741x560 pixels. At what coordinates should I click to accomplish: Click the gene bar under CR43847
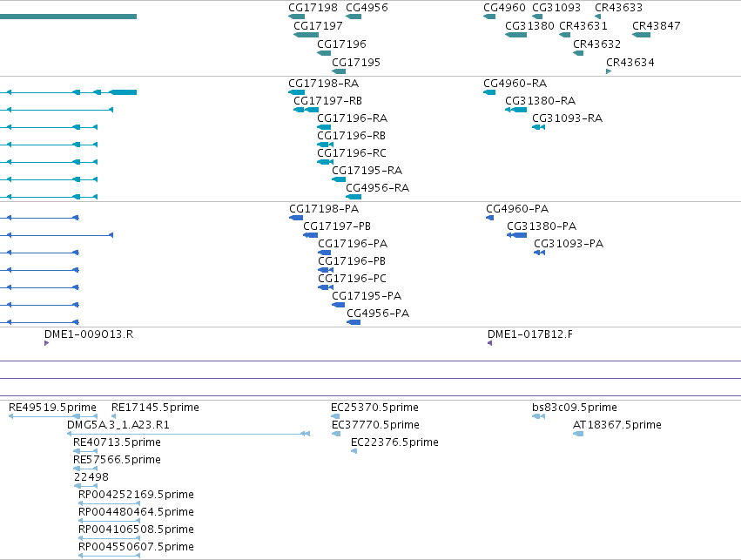641,35
